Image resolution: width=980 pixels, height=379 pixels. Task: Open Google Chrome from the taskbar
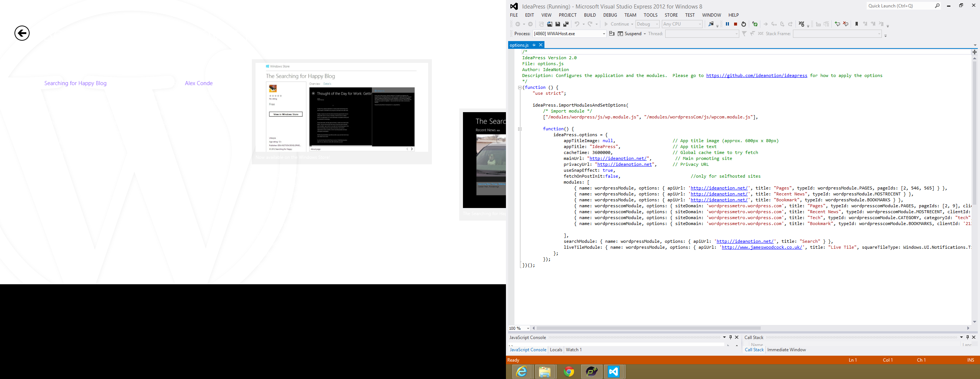(569, 371)
